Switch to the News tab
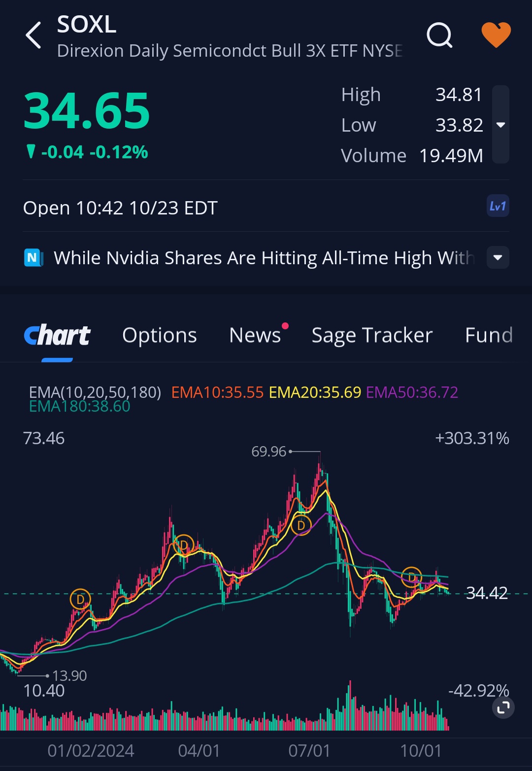532x771 pixels. [x=255, y=336]
